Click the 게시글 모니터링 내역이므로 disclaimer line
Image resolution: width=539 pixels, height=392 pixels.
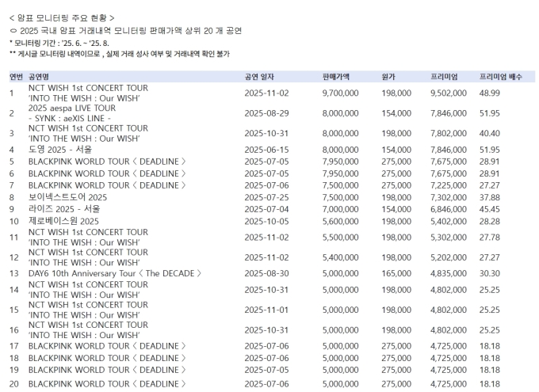(x=119, y=54)
